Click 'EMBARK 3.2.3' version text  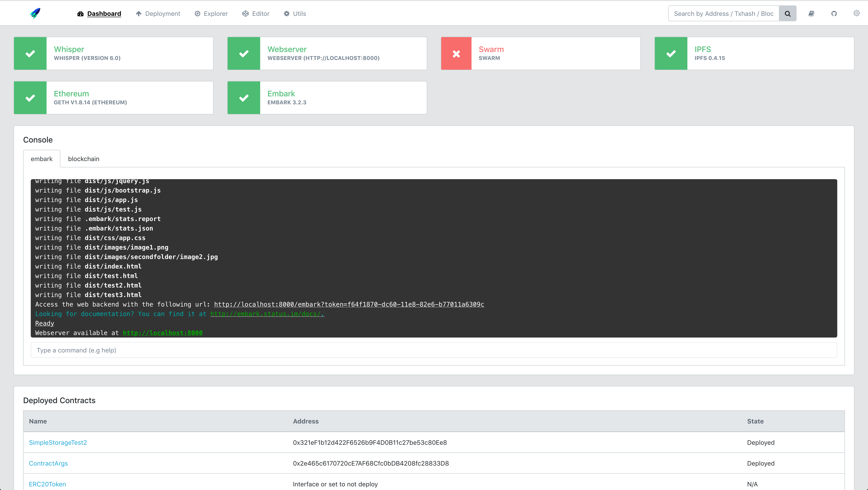pos(287,102)
